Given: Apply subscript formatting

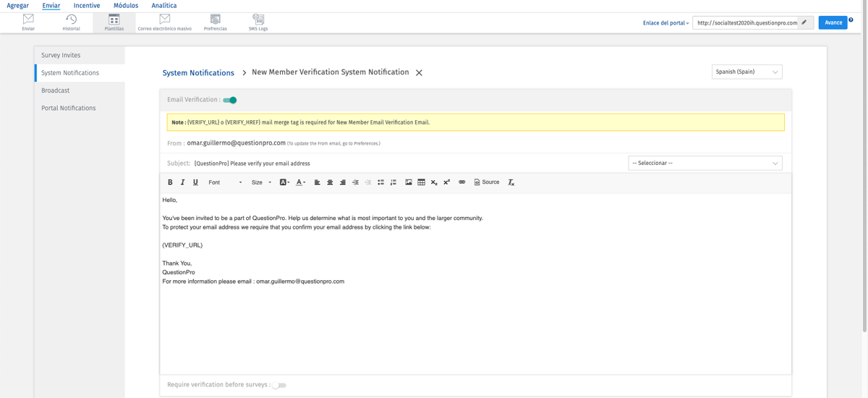Looking at the screenshot, I should point(434,182).
